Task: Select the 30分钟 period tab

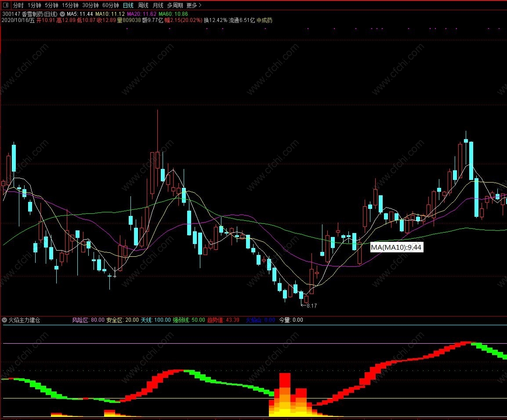Action: pyautogui.click(x=90, y=5)
